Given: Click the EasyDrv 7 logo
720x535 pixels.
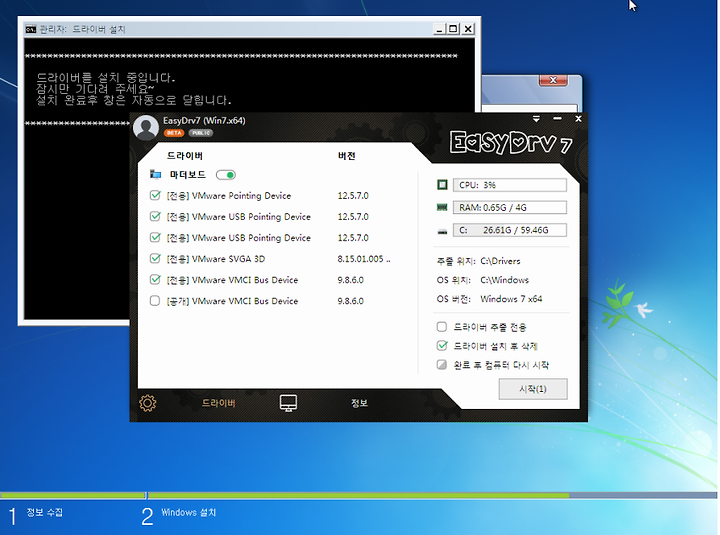Looking at the screenshot, I should coord(510,143).
